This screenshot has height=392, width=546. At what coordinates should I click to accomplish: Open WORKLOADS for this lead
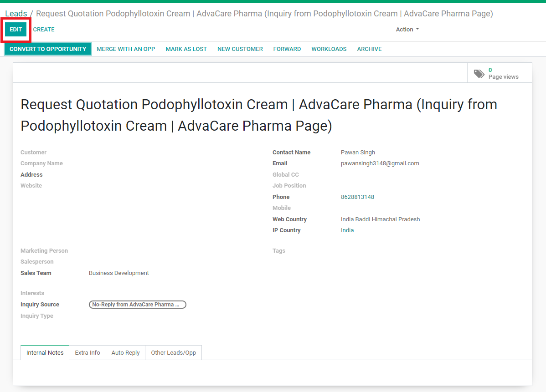[329, 49]
